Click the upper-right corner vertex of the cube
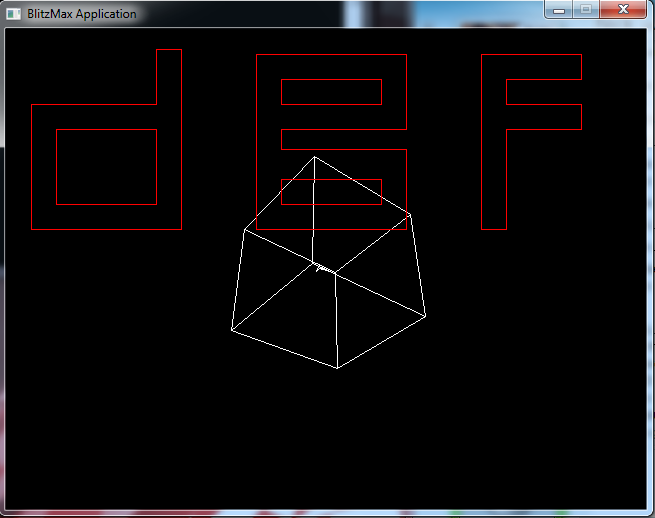This screenshot has width=655, height=518. (x=409, y=214)
